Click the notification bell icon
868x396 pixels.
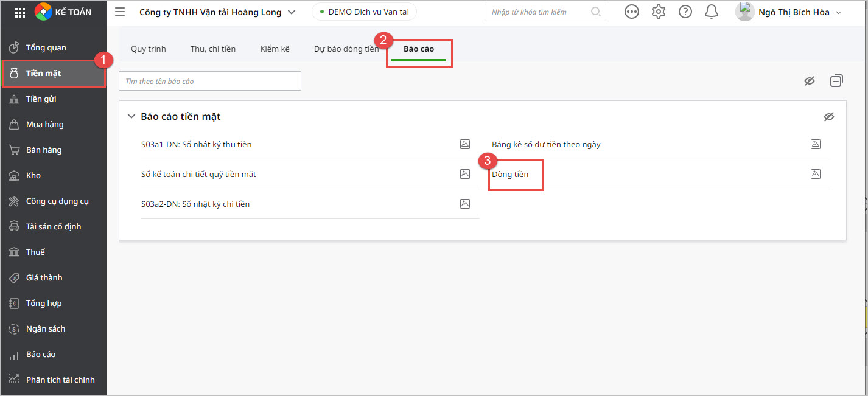tap(711, 12)
